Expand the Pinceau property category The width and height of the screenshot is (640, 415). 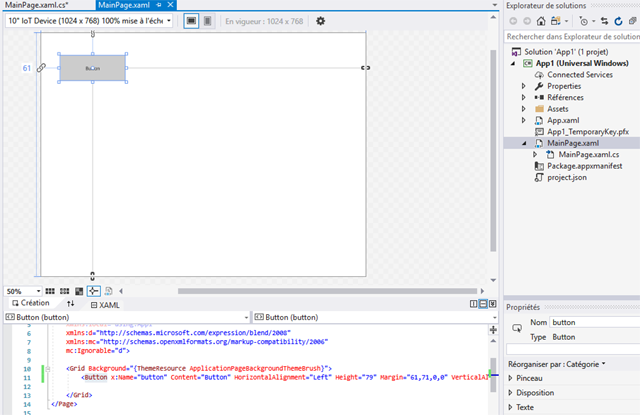[513, 378]
